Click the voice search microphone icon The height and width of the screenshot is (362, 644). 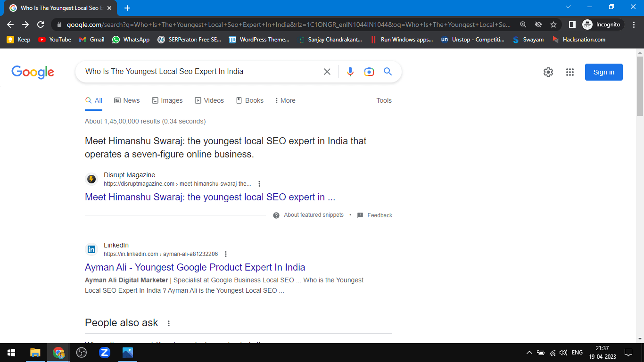tap(350, 72)
